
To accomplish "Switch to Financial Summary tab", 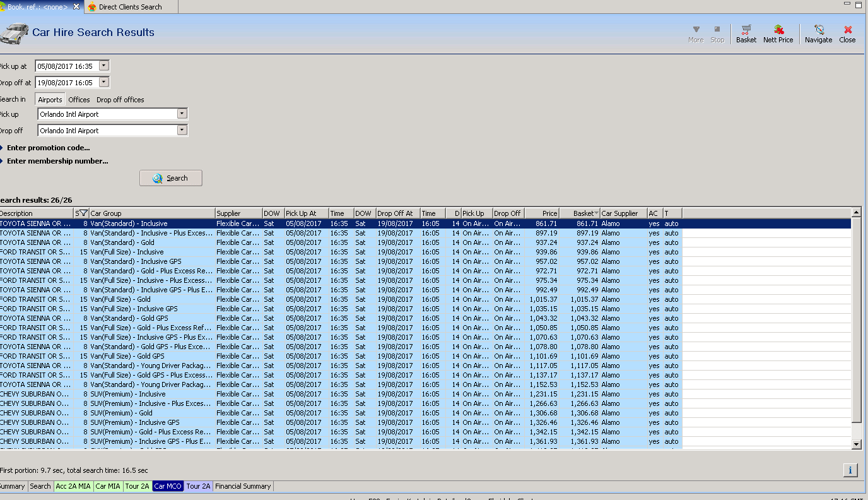I will pyautogui.click(x=243, y=486).
